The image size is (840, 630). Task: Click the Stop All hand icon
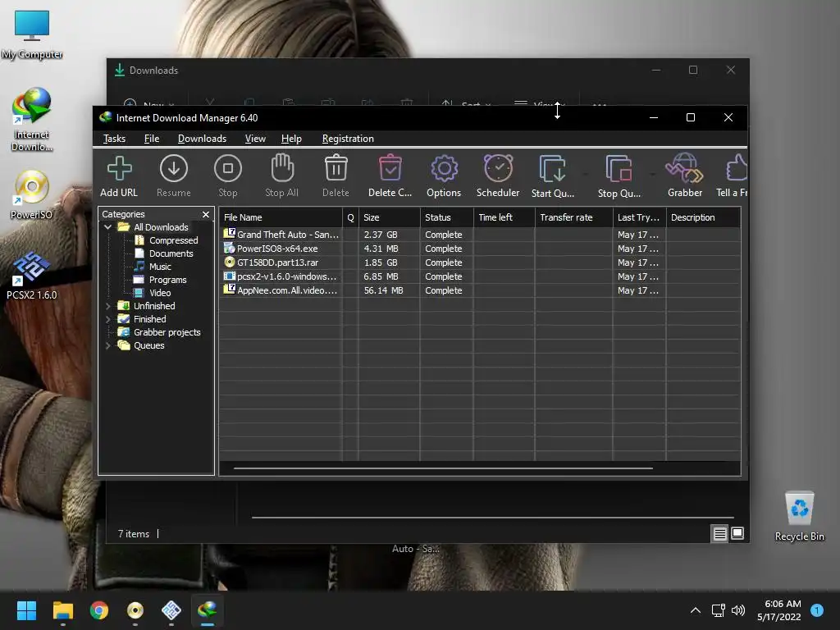click(282, 168)
